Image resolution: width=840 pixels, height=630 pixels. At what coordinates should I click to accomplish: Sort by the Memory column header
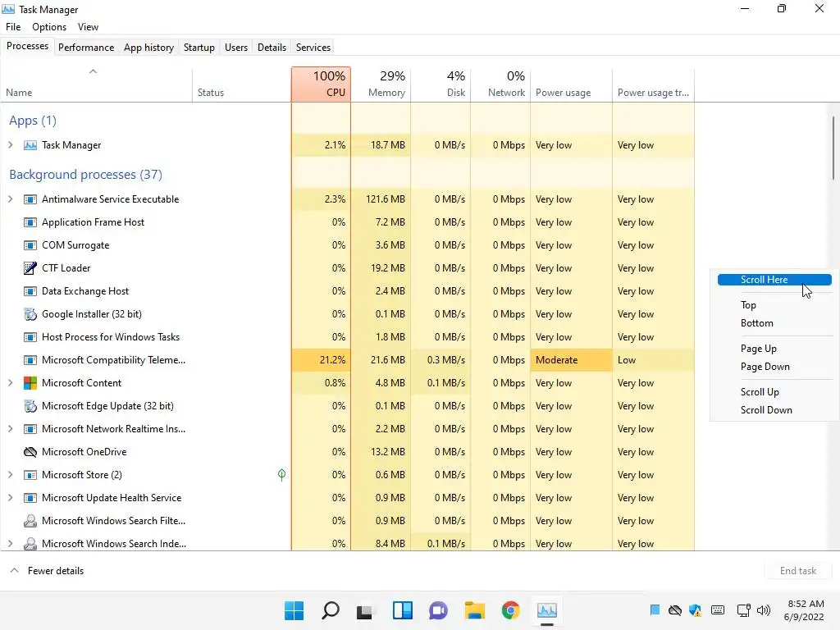(x=381, y=84)
